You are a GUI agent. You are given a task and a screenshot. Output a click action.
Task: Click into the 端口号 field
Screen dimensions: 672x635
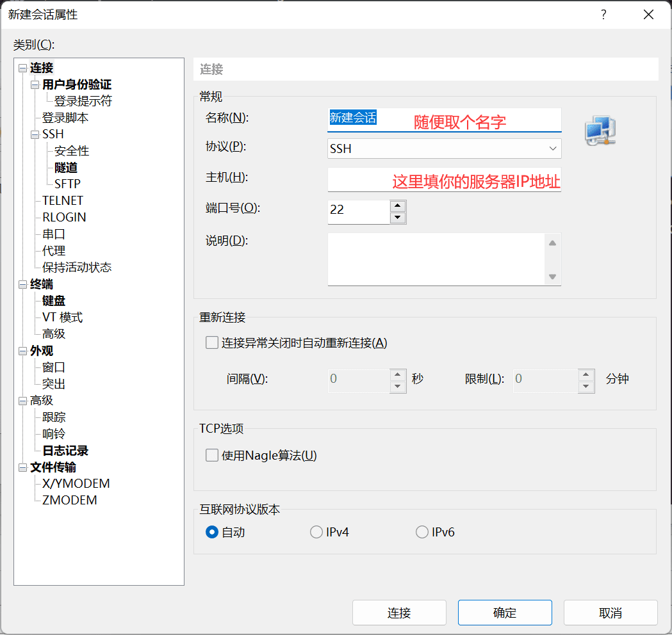click(x=359, y=212)
